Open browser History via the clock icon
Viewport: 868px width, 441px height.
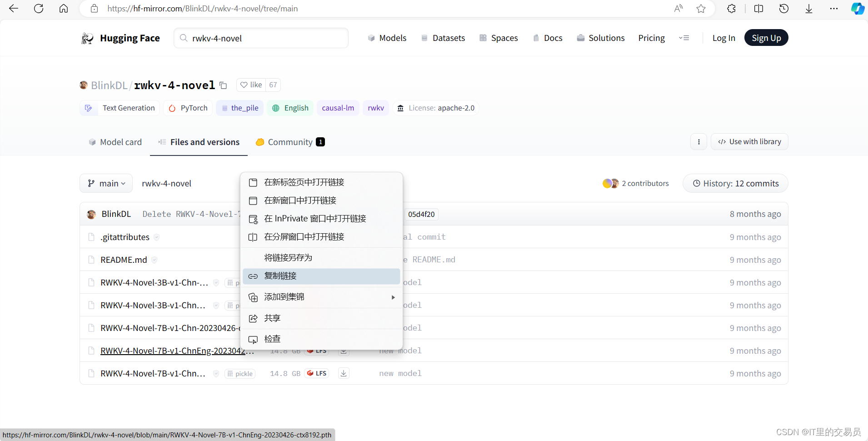(x=784, y=9)
